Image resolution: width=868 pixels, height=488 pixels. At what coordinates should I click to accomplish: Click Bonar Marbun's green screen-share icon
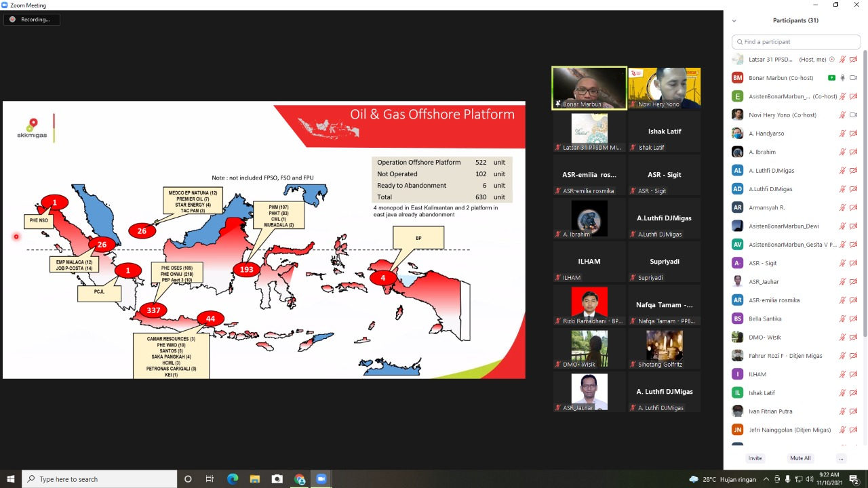click(x=831, y=78)
